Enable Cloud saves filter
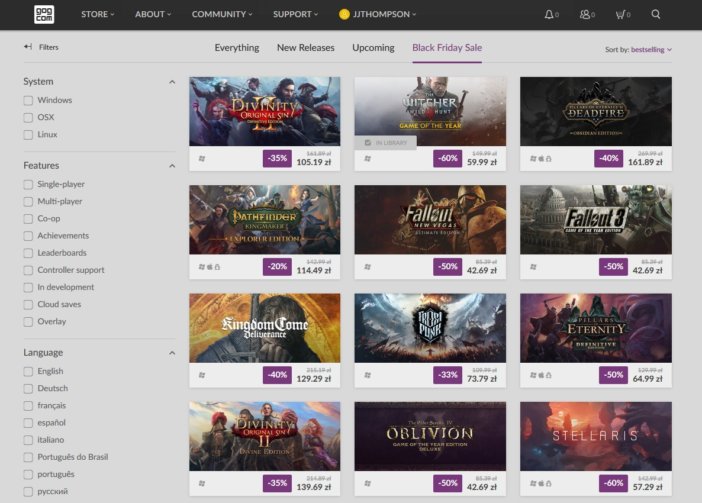Viewport: 702px width, 503px height. pyautogui.click(x=28, y=305)
